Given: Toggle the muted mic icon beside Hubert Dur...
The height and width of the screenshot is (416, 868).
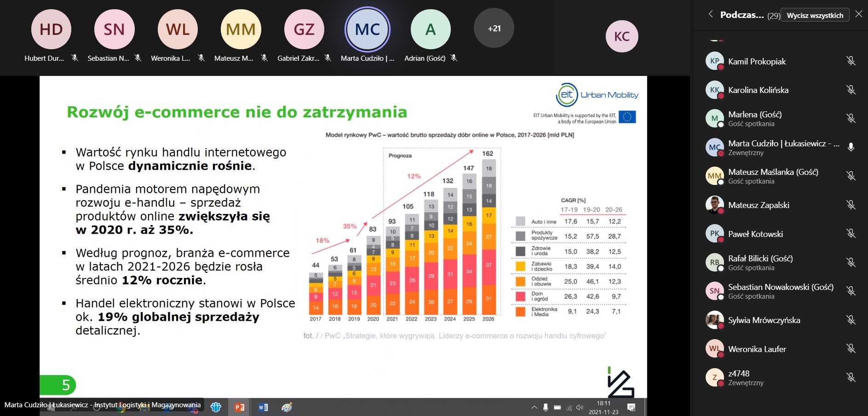Looking at the screenshot, I should 75,58.
